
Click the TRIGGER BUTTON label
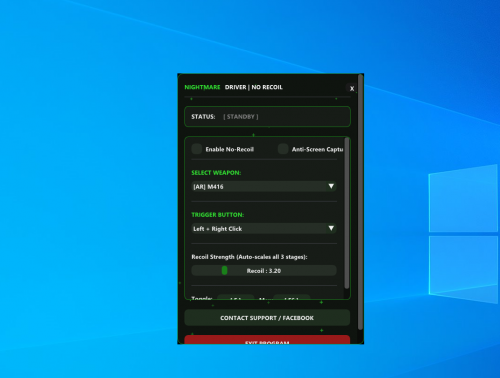tap(218, 215)
